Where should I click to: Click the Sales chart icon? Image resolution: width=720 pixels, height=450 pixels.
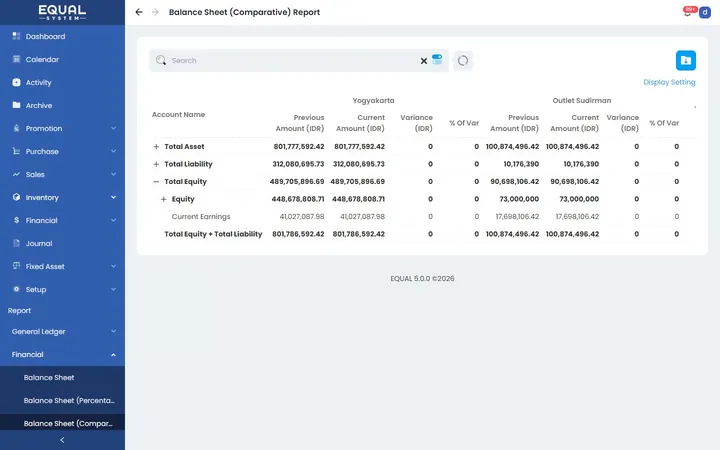point(17,174)
